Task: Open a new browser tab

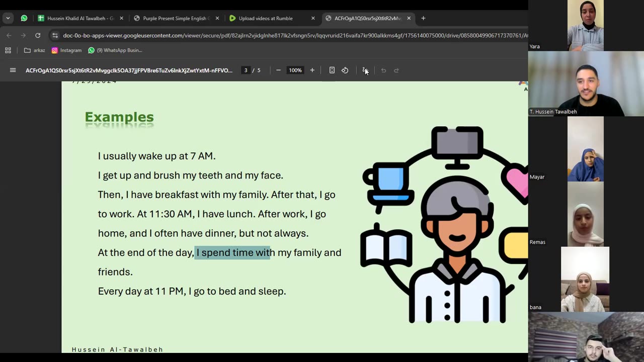Action: coord(423,18)
